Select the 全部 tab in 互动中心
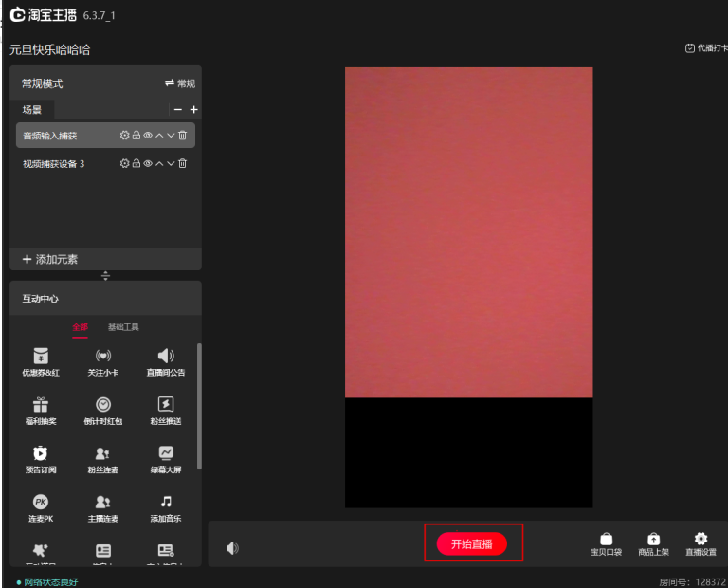Viewport: 728px width, 588px height. pyautogui.click(x=80, y=327)
